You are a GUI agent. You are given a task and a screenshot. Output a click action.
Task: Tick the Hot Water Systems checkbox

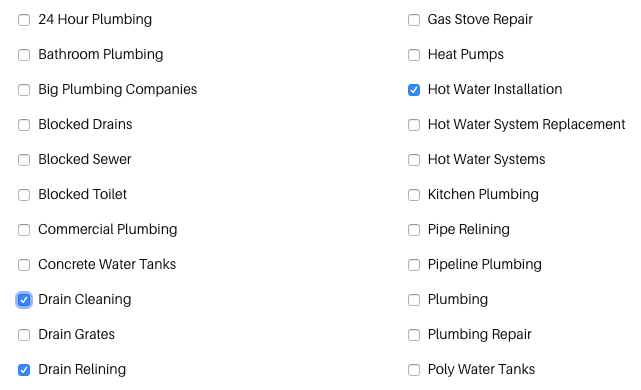coord(414,160)
